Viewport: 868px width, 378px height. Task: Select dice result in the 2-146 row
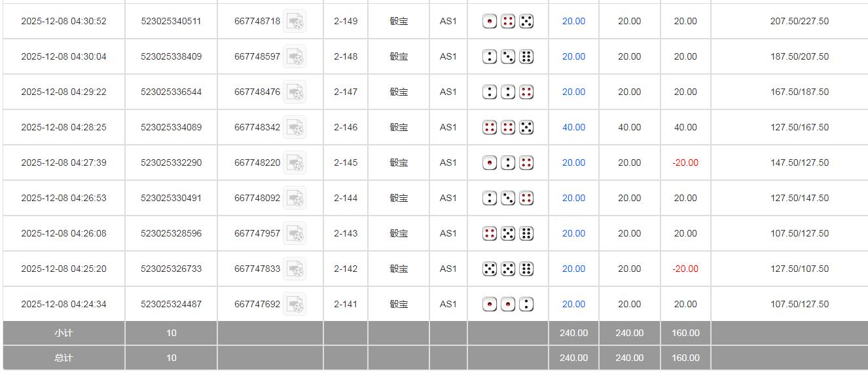(x=507, y=128)
